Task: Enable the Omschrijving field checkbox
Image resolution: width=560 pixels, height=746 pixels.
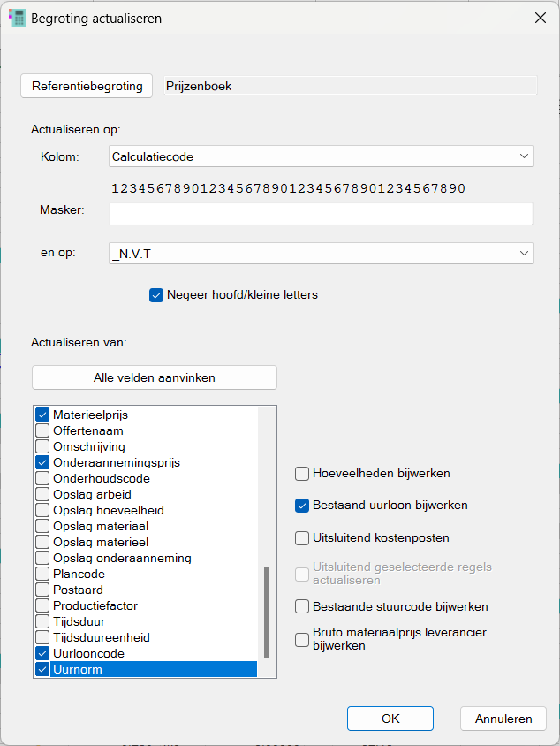Action: [42, 446]
